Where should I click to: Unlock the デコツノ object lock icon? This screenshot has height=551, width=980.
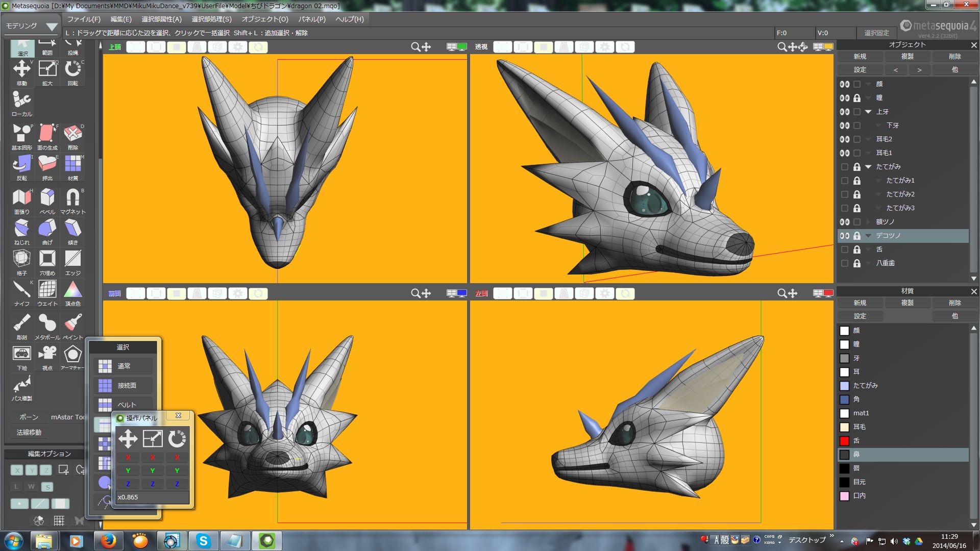coord(857,236)
